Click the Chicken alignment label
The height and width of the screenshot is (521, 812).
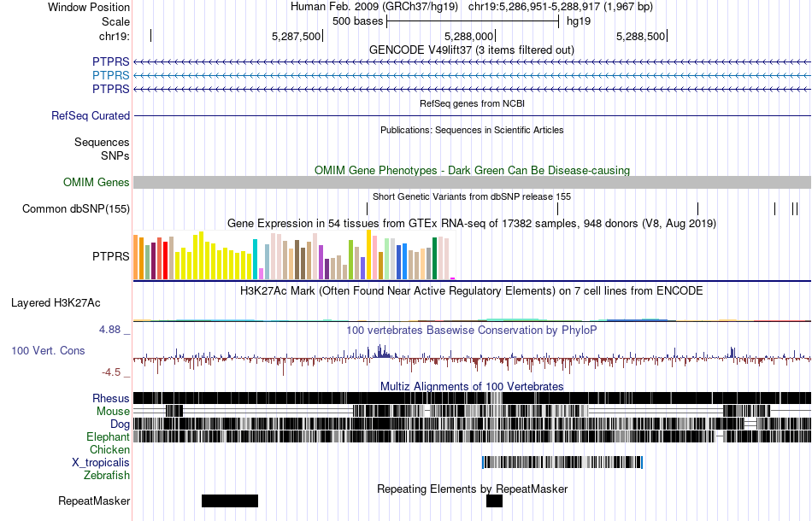(109, 449)
